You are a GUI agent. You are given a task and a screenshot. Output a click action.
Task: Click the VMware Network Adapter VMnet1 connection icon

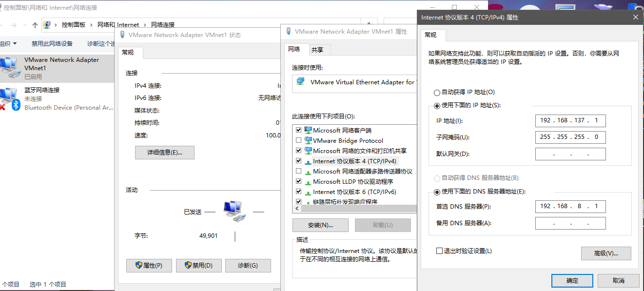10,68
